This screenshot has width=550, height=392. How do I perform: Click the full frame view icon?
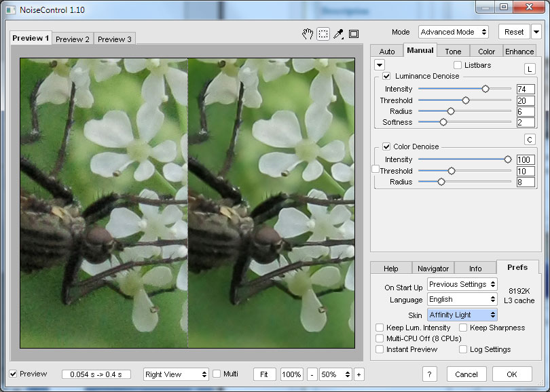(x=354, y=34)
